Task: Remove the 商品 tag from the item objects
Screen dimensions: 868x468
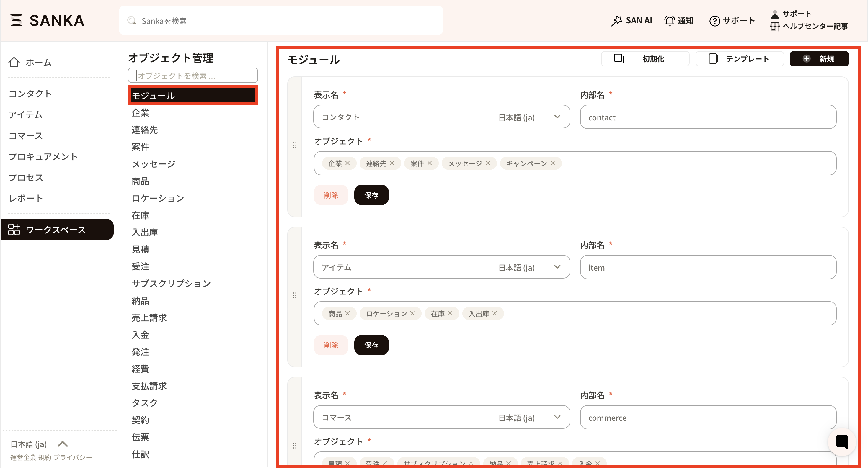Action: 348,313
